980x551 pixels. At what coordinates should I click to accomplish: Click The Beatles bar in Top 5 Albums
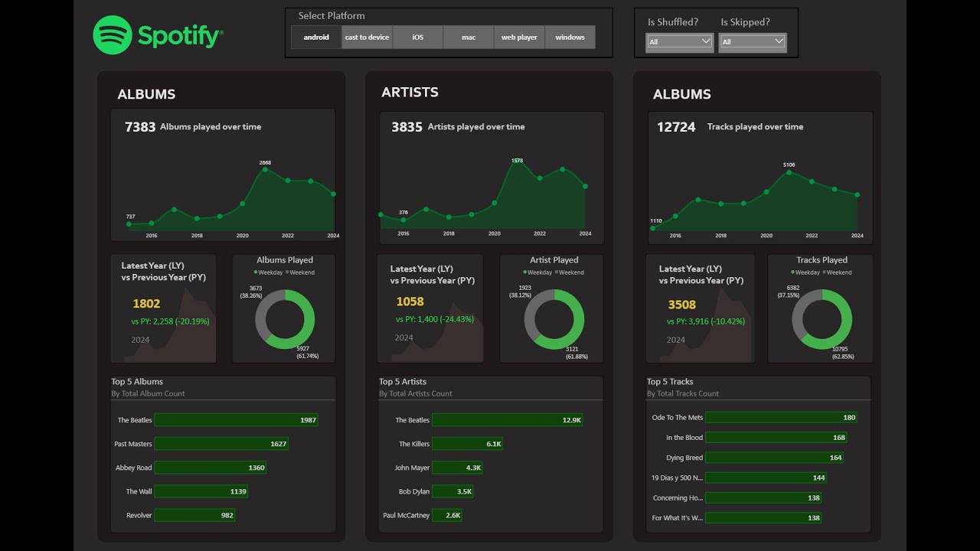click(x=236, y=420)
